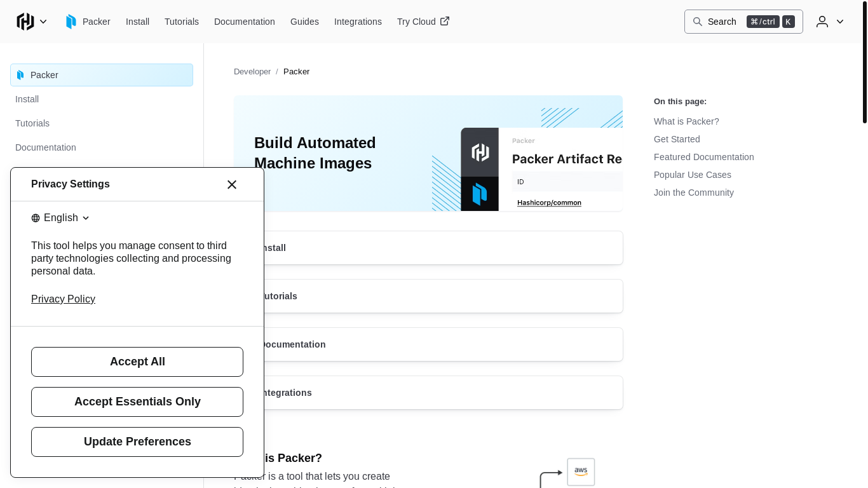
Task: Open the Integrations nav item
Action: pos(358,22)
